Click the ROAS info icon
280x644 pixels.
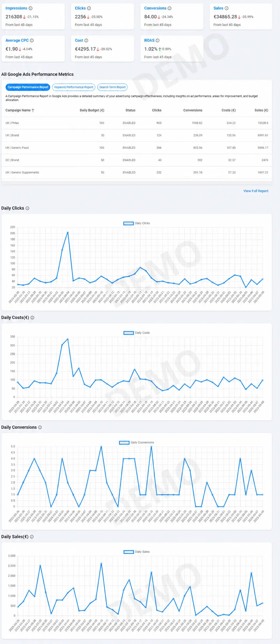click(157, 40)
